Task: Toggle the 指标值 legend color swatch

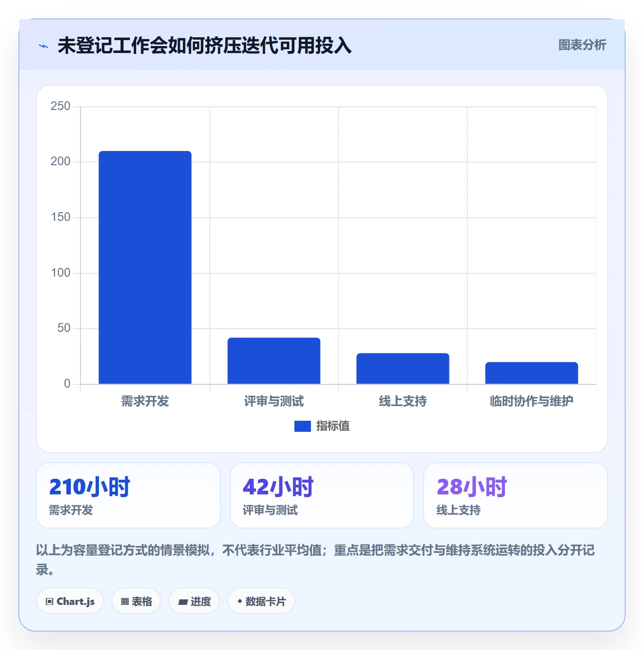Action: [x=302, y=426]
